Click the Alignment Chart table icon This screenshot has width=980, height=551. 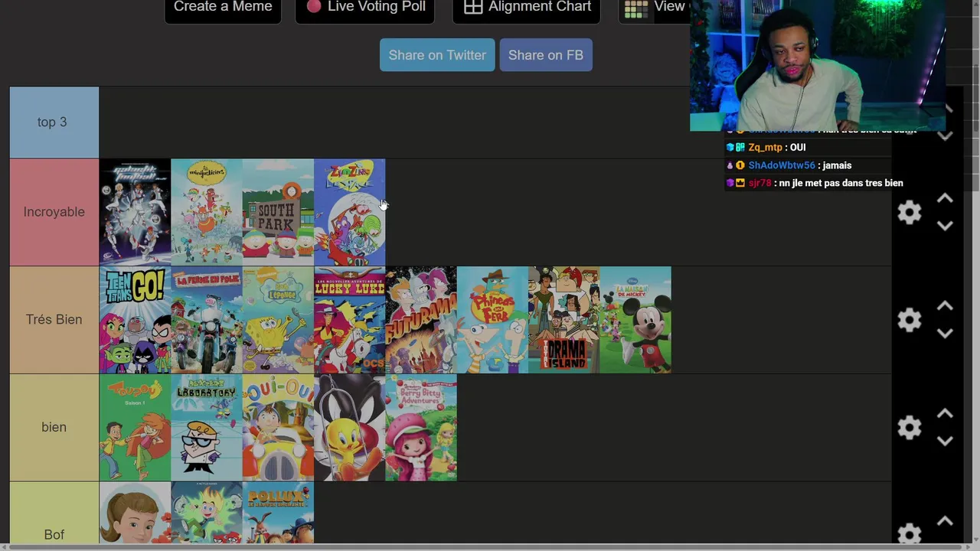[x=473, y=7]
